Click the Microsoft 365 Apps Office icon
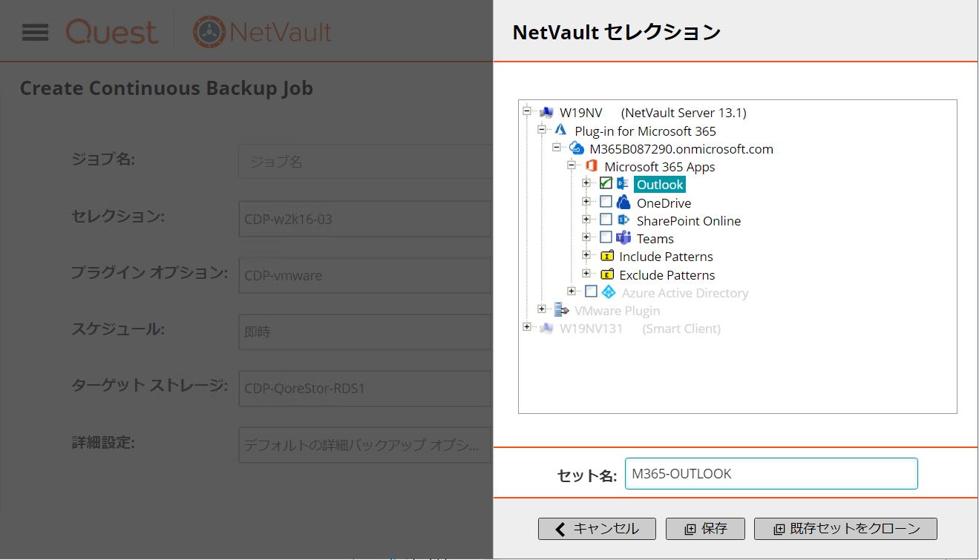This screenshot has height=560, width=979. 592,166
